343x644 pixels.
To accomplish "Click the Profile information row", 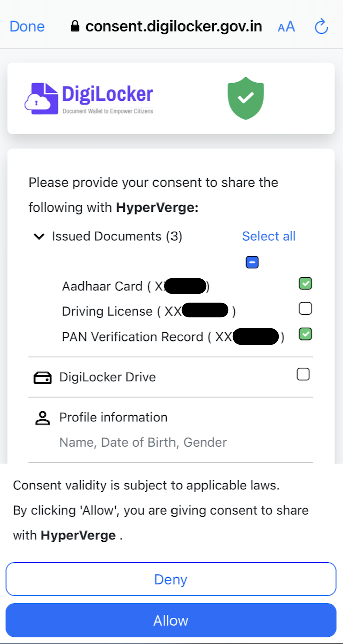I will click(x=113, y=417).
